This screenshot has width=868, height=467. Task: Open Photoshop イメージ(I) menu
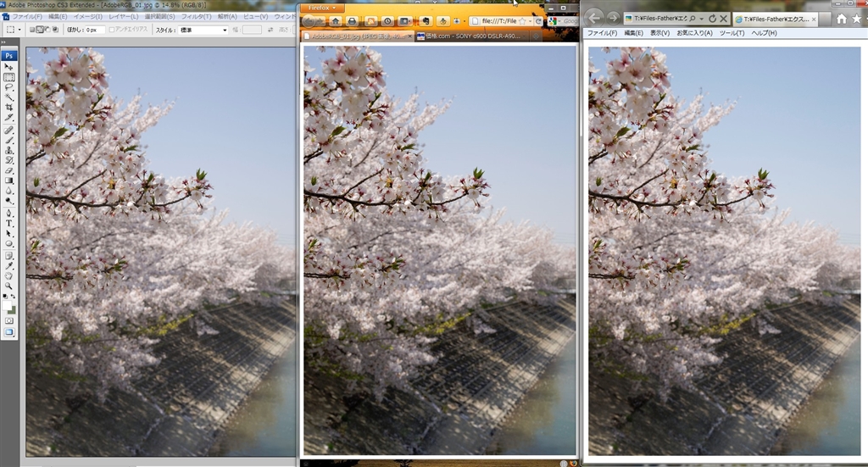coord(87,17)
